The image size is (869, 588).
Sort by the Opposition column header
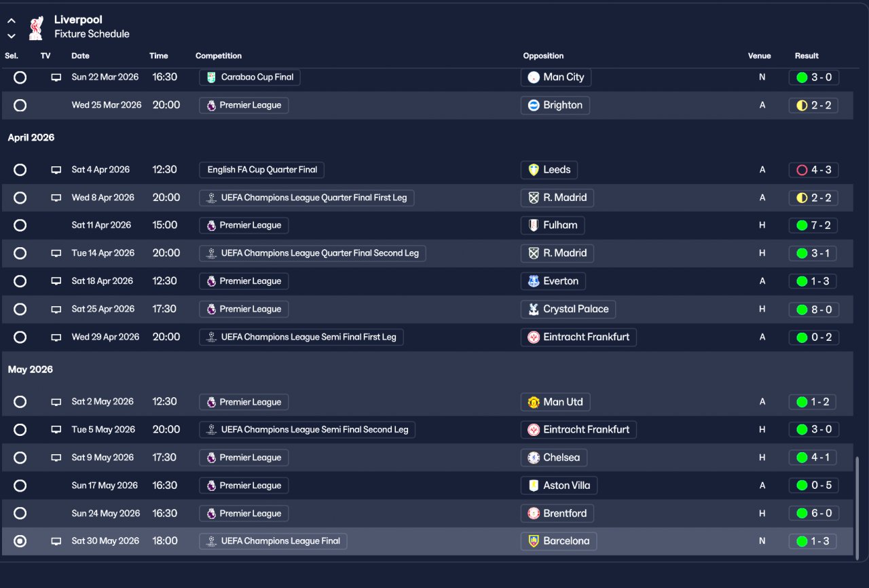coord(543,56)
